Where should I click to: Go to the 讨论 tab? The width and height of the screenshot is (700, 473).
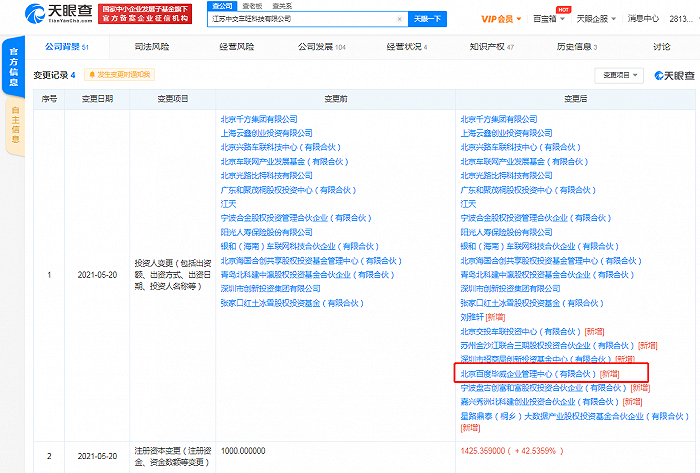point(662,46)
